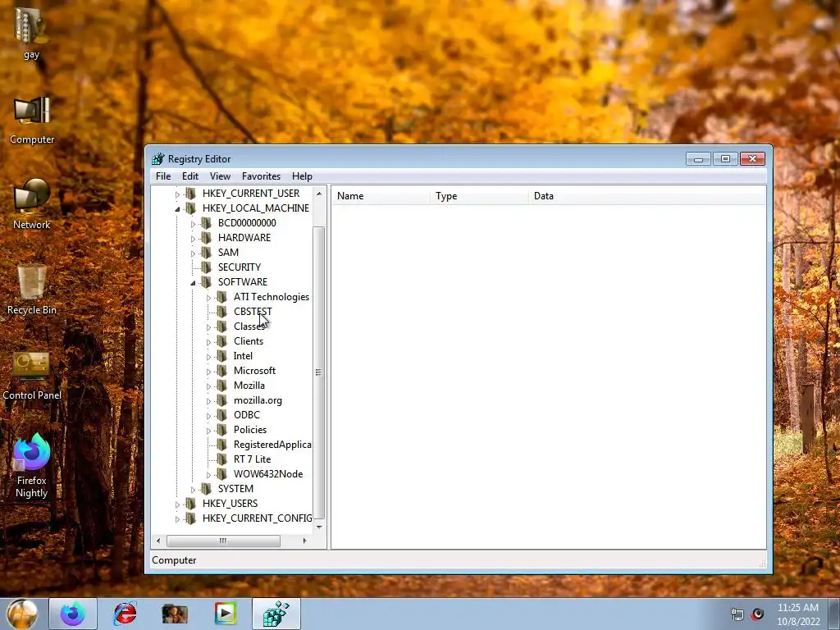This screenshot has width=840, height=630.
Task: Click the Registry Editor taskbar button
Action: click(276, 614)
